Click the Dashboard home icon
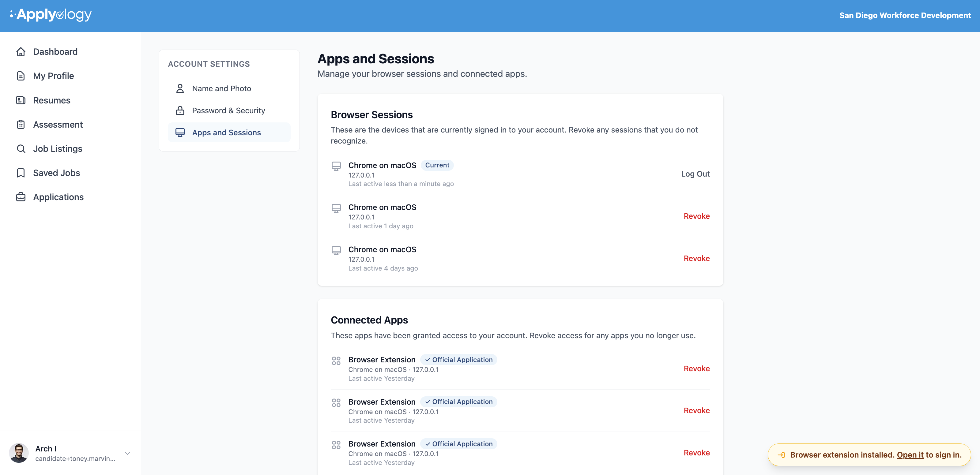 coord(21,52)
